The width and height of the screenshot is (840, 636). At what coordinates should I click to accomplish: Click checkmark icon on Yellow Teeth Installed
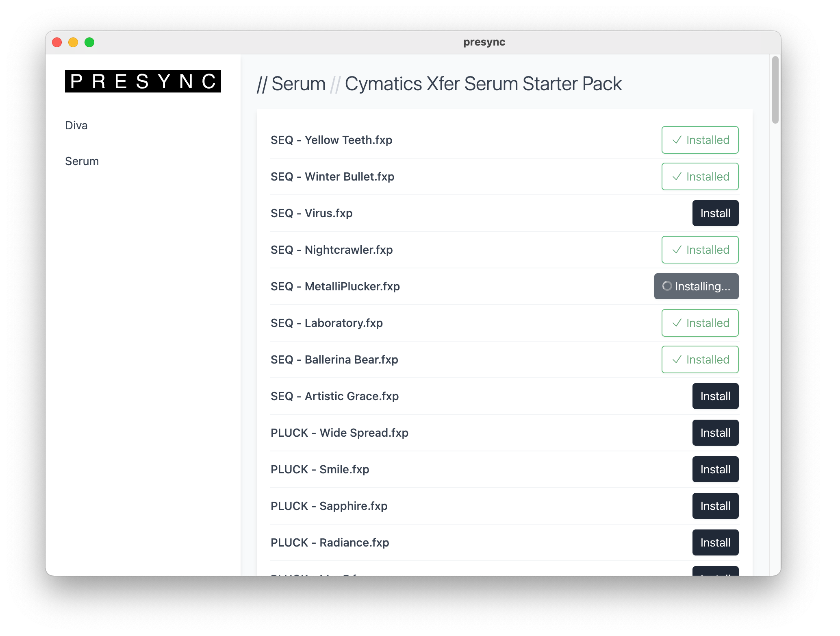point(677,140)
